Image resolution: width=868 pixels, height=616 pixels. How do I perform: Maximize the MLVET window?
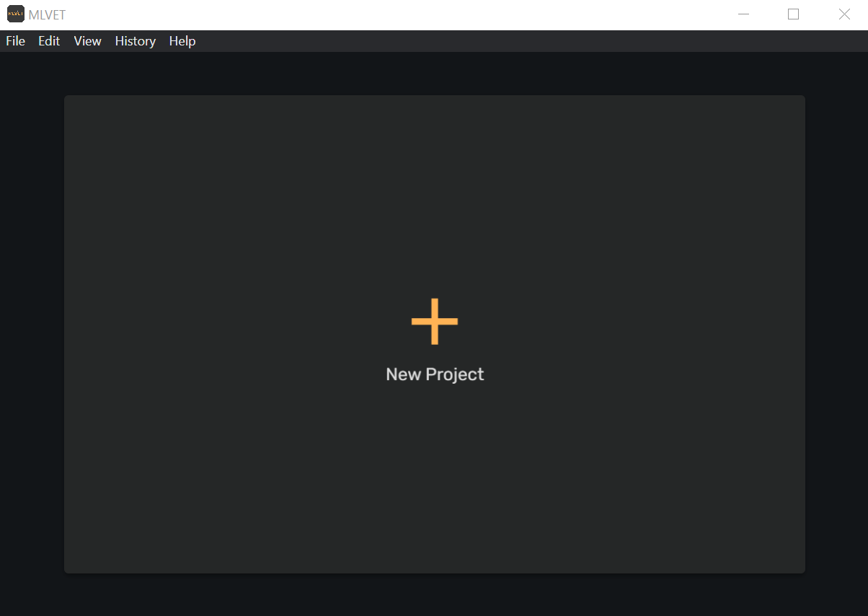click(x=794, y=14)
